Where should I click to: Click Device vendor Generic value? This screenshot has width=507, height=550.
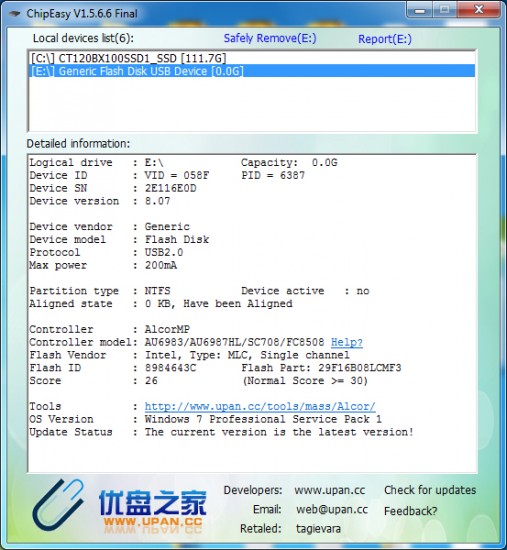click(x=167, y=227)
